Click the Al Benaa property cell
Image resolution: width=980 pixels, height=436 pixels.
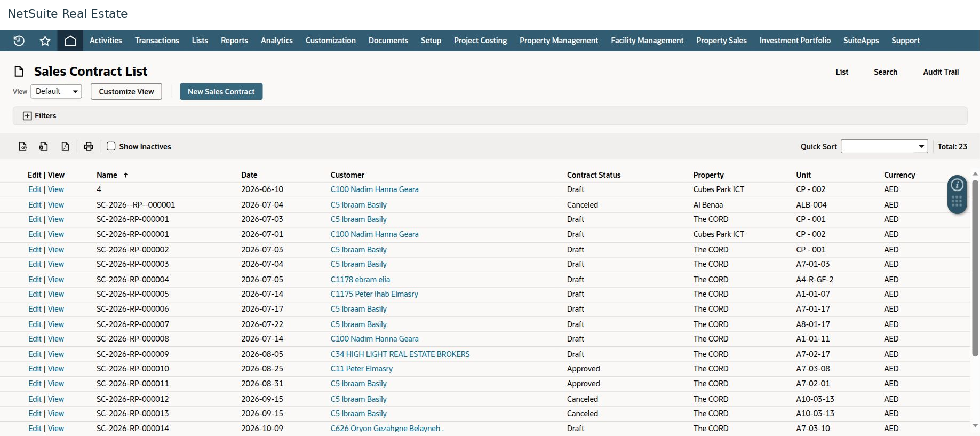(708, 205)
